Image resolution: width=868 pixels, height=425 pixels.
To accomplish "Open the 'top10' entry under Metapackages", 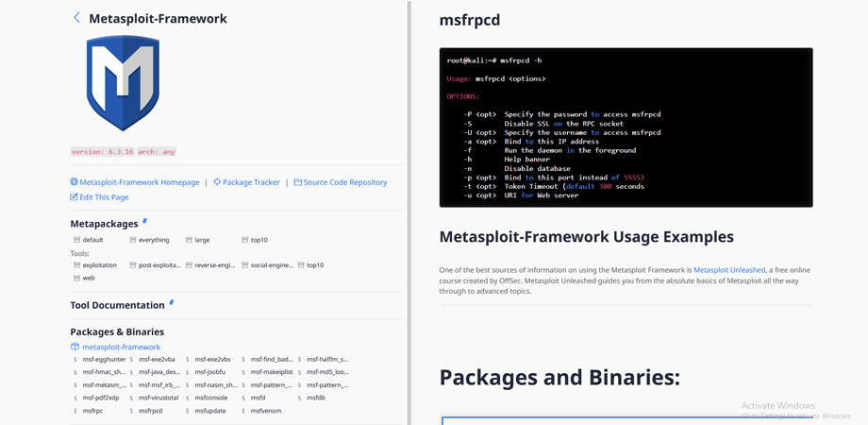I will point(259,240).
